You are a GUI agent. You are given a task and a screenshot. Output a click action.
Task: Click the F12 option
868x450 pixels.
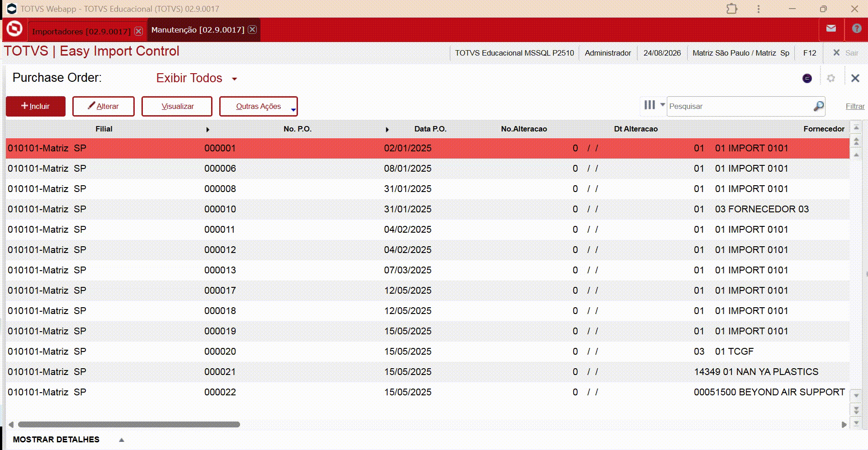pos(809,53)
